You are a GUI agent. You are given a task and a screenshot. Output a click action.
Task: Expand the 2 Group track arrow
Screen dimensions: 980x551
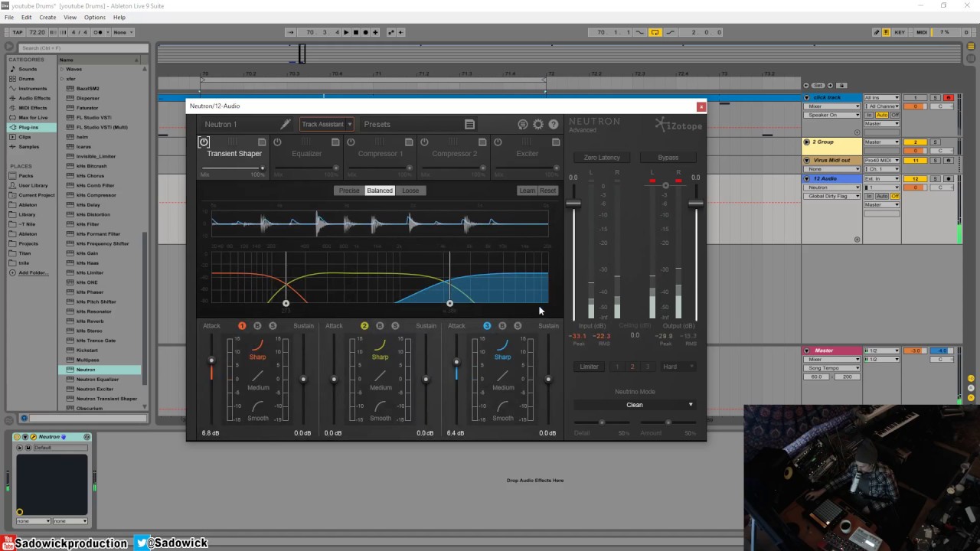click(806, 142)
